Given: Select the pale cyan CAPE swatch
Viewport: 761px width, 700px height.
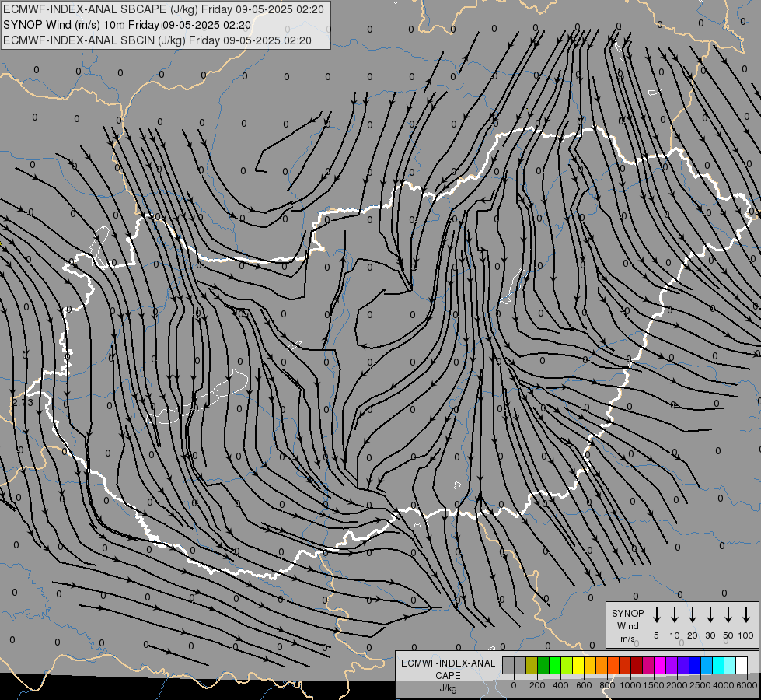Looking at the screenshot, I should [730, 665].
